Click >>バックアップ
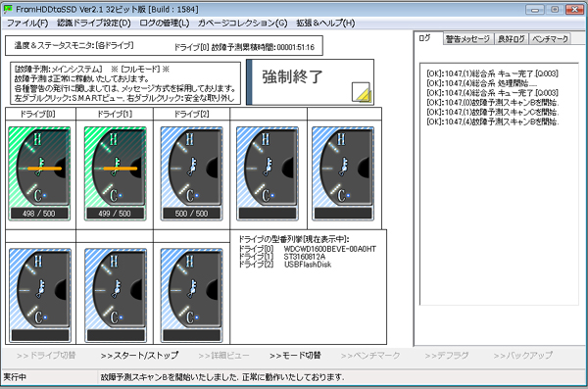Viewport: 588px width, 389px height. (x=523, y=356)
